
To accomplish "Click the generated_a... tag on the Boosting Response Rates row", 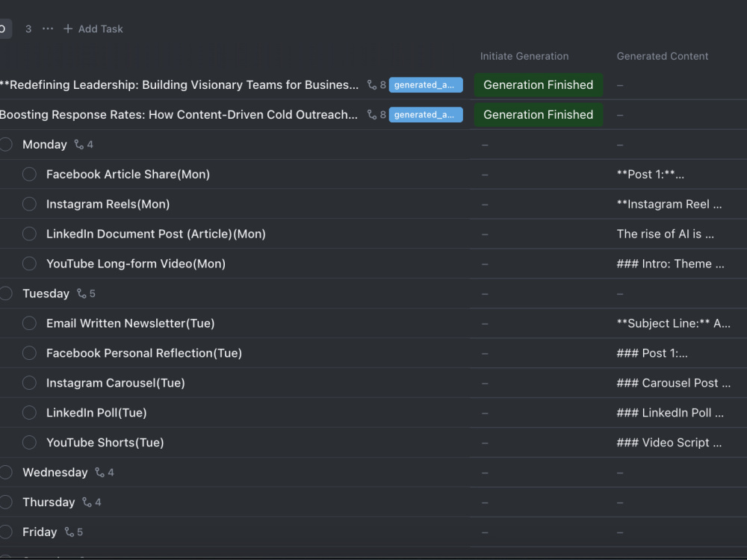I will pyautogui.click(x=426, y=115).
